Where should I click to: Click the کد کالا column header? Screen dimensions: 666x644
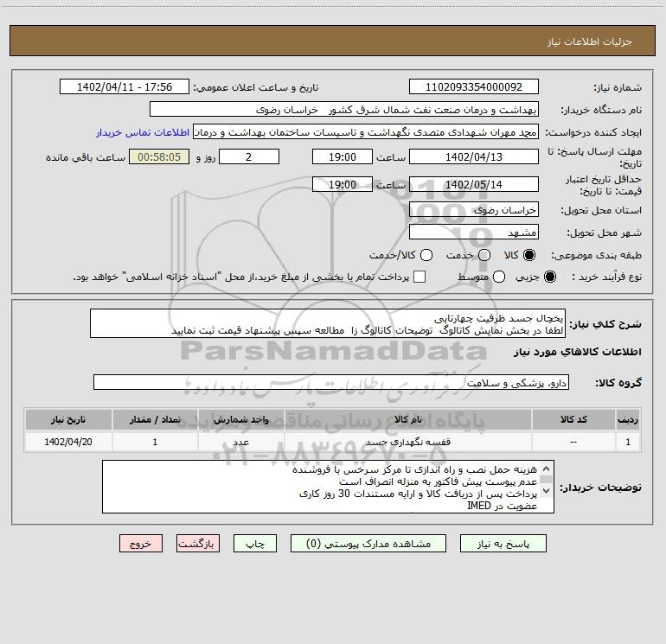tap(573, 419)
